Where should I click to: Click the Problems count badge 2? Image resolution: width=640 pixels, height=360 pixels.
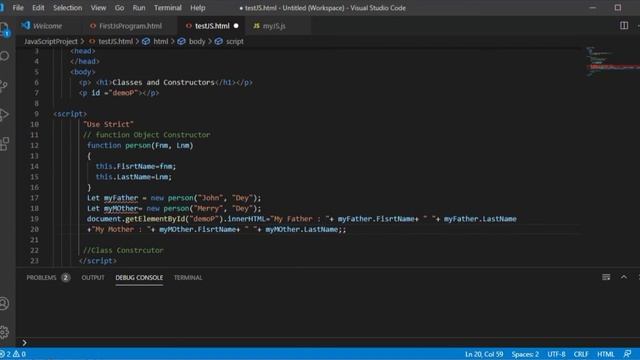click(x=65, y=278)
